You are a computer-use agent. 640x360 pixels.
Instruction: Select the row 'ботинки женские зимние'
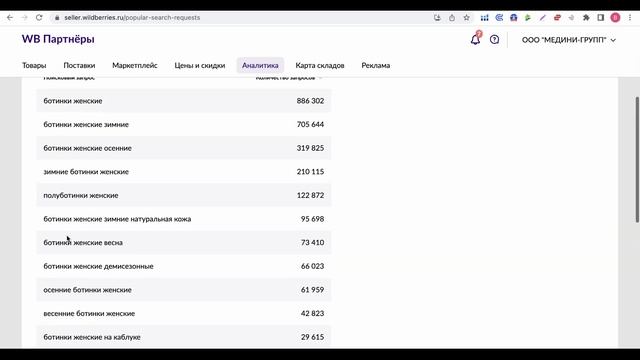(x=184, y=124)
